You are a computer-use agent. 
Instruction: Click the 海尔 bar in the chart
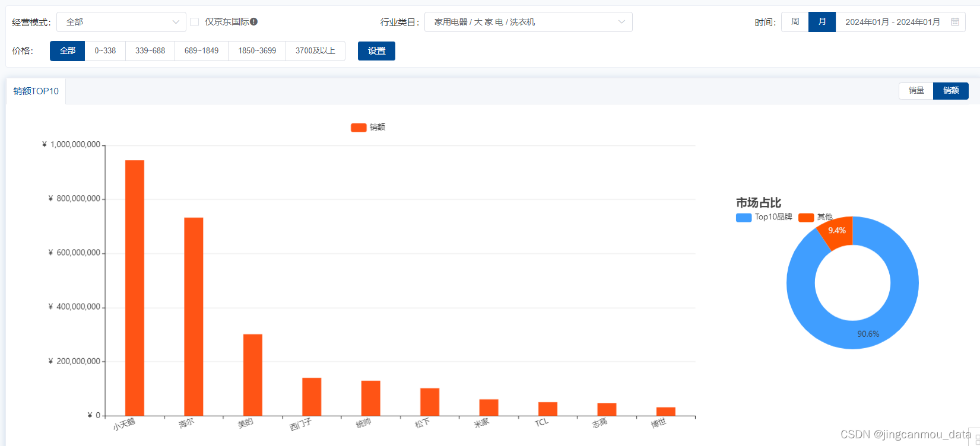[x=194, y=317]
